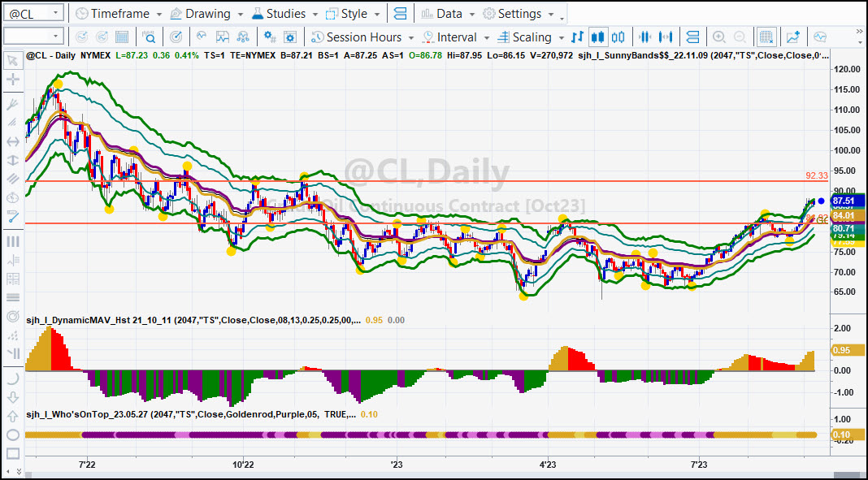Select the parallel lines channel tool

[x=12, y=178]
